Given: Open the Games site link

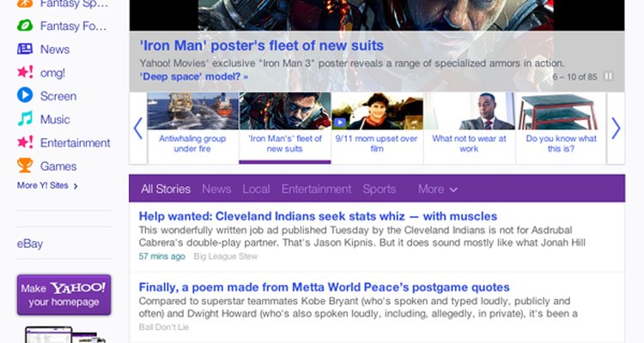Looking at the screenshot, I should pyautogui.click(x=58, y=166).
